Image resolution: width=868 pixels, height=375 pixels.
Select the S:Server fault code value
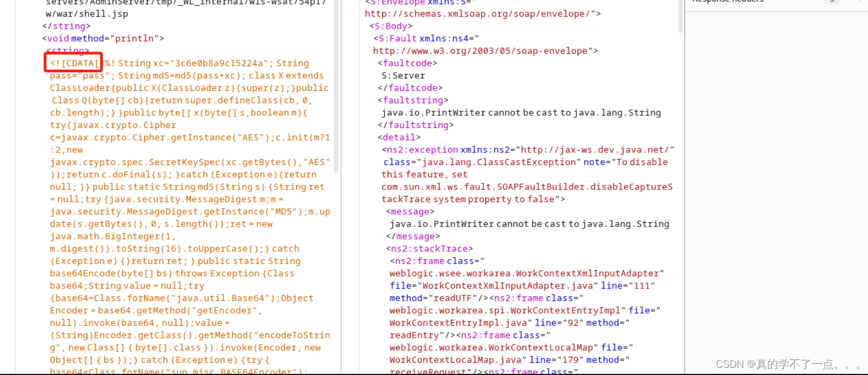pos(403,76)
